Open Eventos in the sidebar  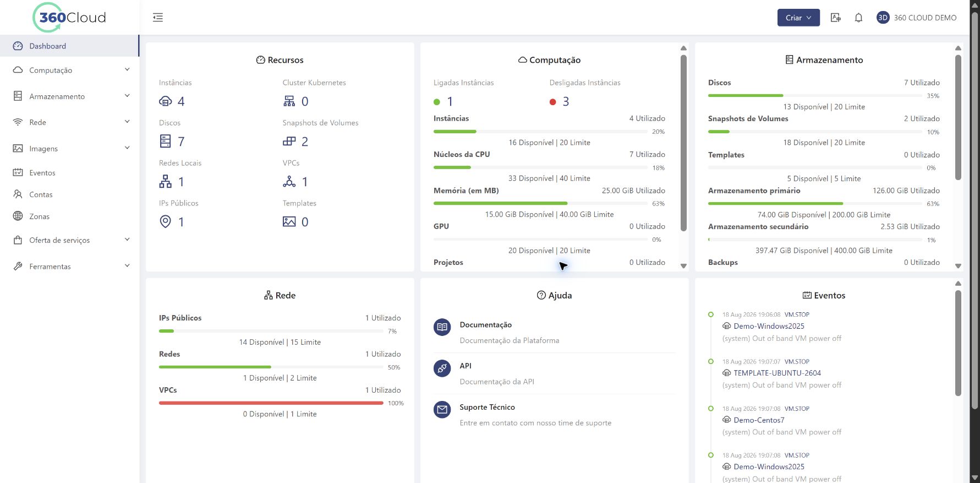pos(70,173)
